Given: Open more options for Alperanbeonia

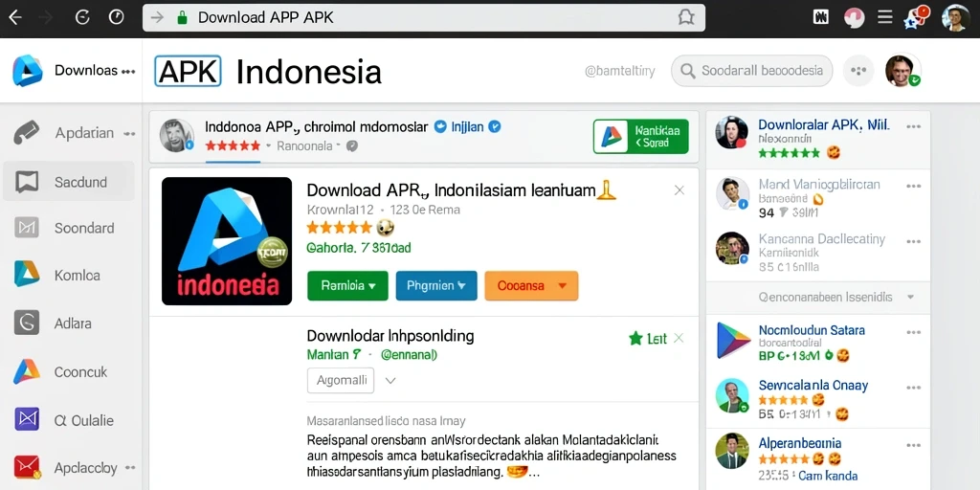Looking at the screenshot, I should (x=913, y=444).
